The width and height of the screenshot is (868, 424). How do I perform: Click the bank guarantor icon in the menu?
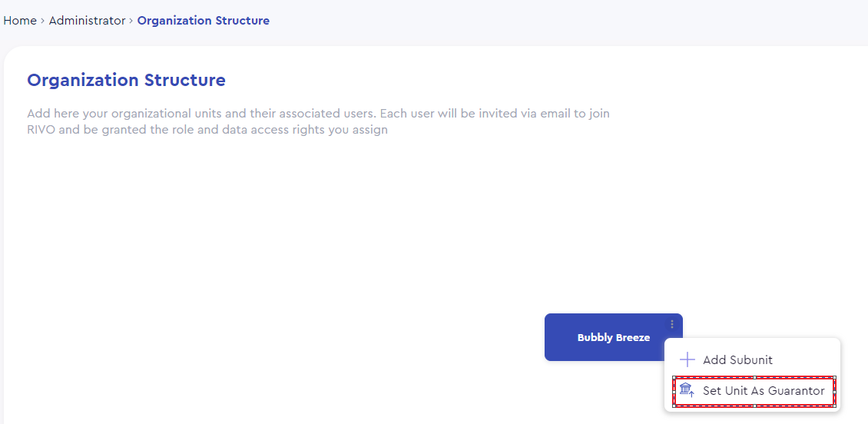pos(687,390)
